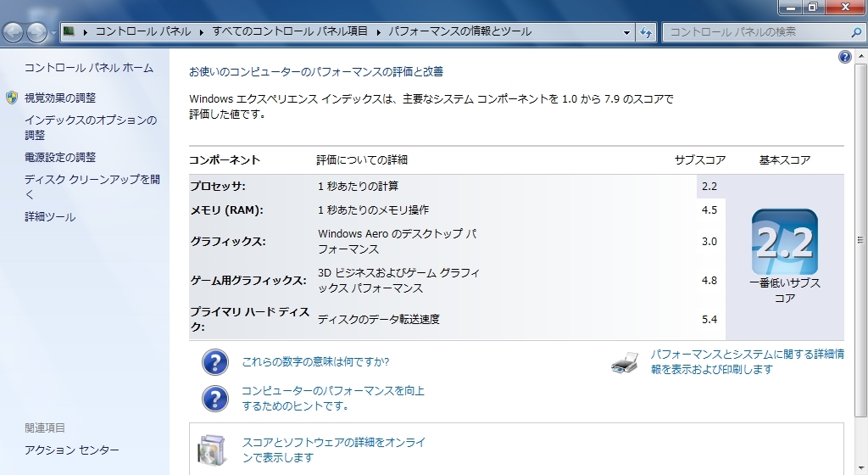
Task: Open the address bar history dropdown
Action: coord(626,32)
